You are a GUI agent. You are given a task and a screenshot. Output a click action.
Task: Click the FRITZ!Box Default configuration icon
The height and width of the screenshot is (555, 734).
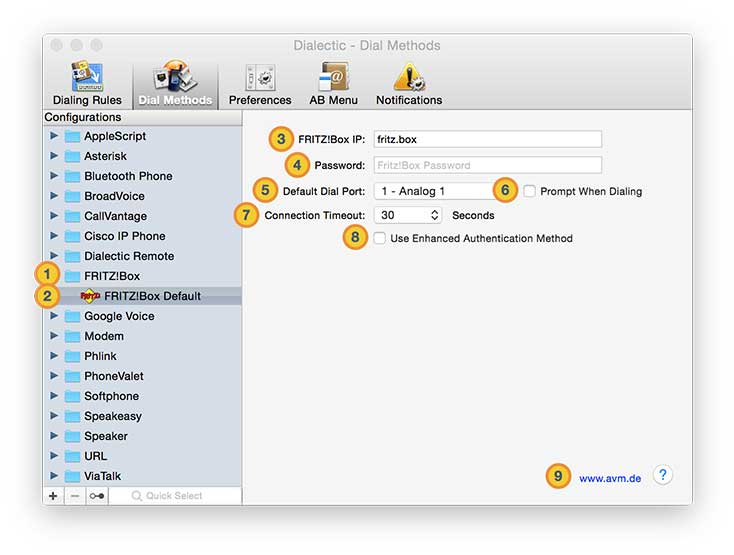point(90,296)
